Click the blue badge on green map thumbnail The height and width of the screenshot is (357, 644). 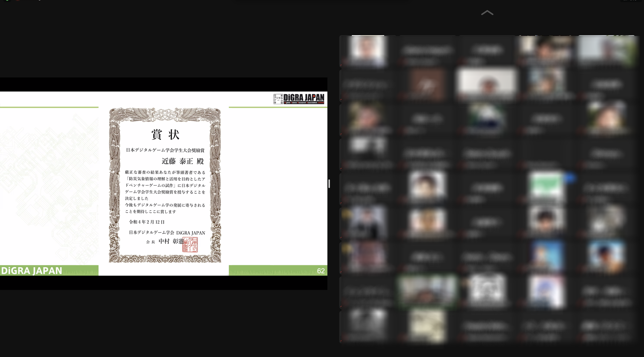click(x=569, y=178)
